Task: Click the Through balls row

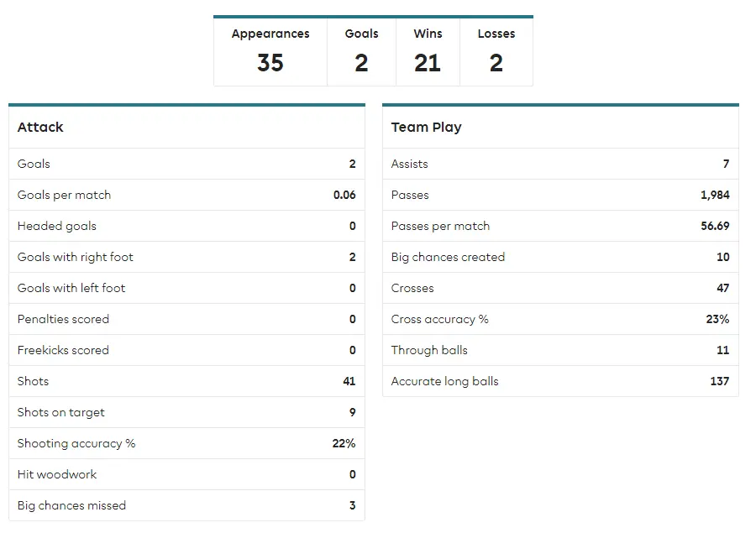Action: click(x=560, y=350)
